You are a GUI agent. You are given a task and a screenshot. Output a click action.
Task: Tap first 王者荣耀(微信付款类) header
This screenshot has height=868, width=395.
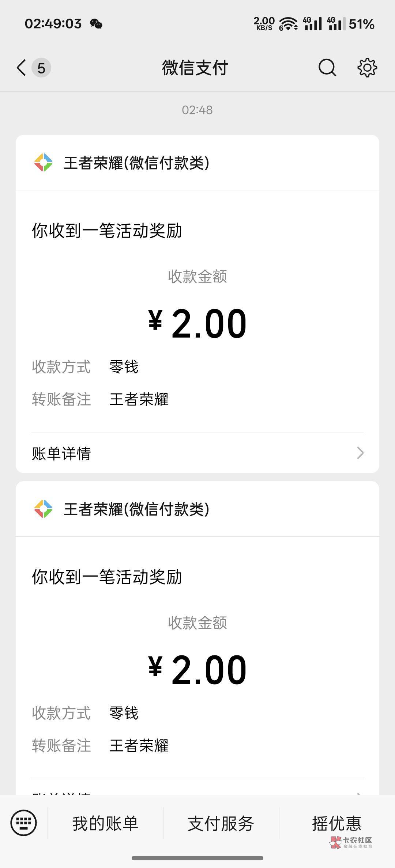click(x=136, y=163)
